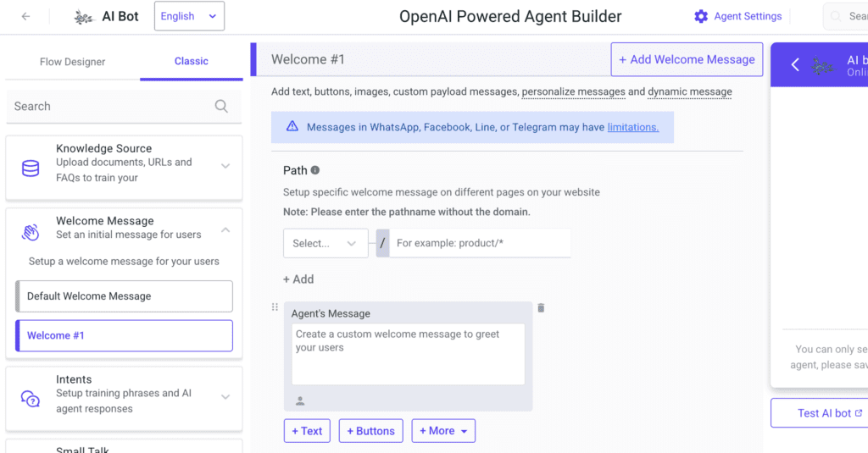Open the Select... path dropdown

[x=325, y=243]
